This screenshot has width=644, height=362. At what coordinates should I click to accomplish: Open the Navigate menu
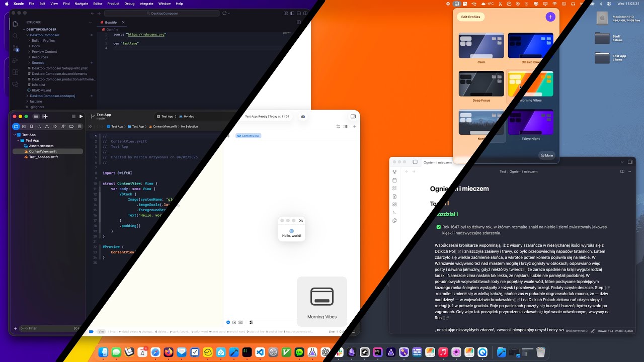click(81, 4)
